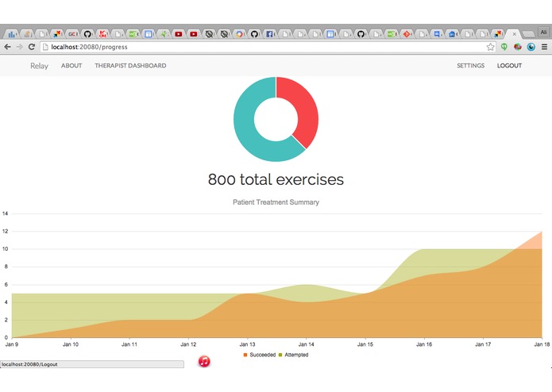This screenshot has height=392, width=552.
Task: Click the Relay brand link
Action: click(x=39, y=66)
